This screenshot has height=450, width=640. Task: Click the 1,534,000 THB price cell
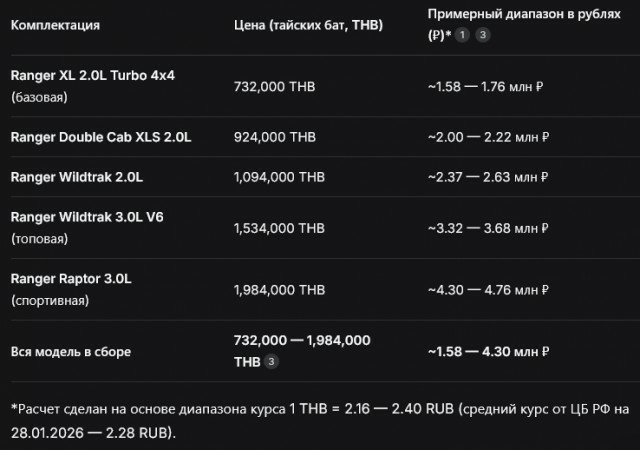[x=278, y=229]
